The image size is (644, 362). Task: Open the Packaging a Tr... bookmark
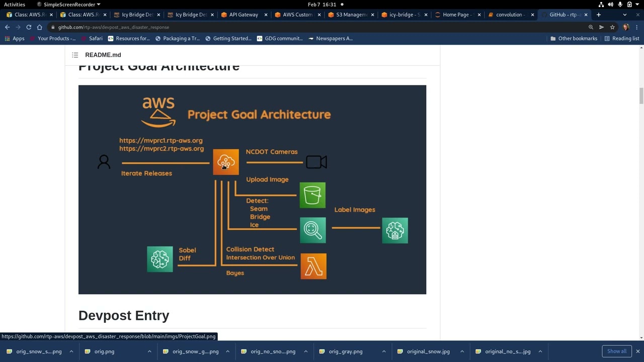click(177, 38)
